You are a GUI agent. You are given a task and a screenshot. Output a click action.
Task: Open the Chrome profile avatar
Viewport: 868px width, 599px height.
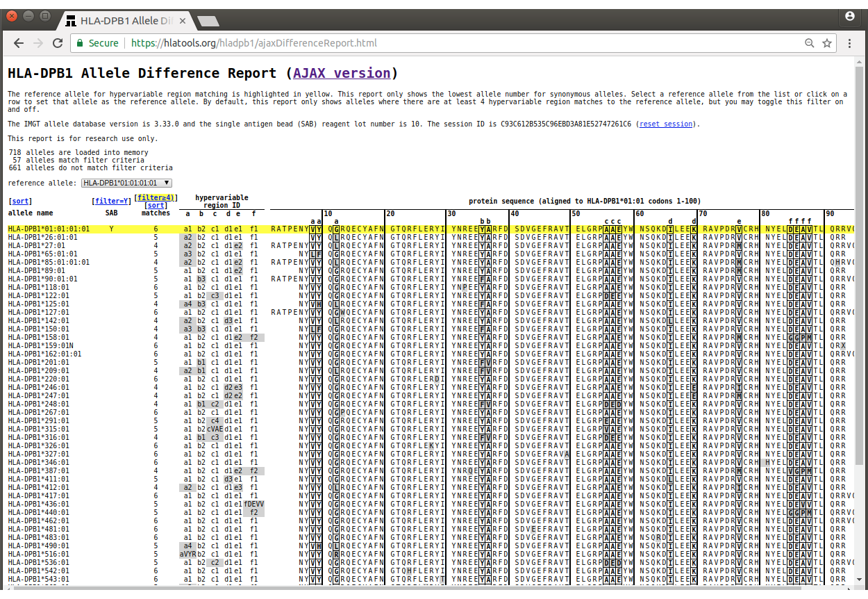pos(849,17)
